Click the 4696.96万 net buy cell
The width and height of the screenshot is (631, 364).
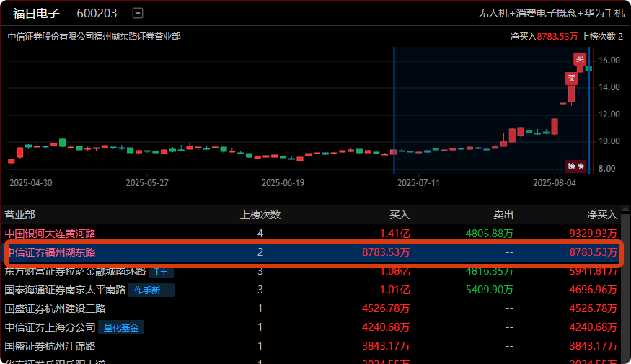(594, 290)
